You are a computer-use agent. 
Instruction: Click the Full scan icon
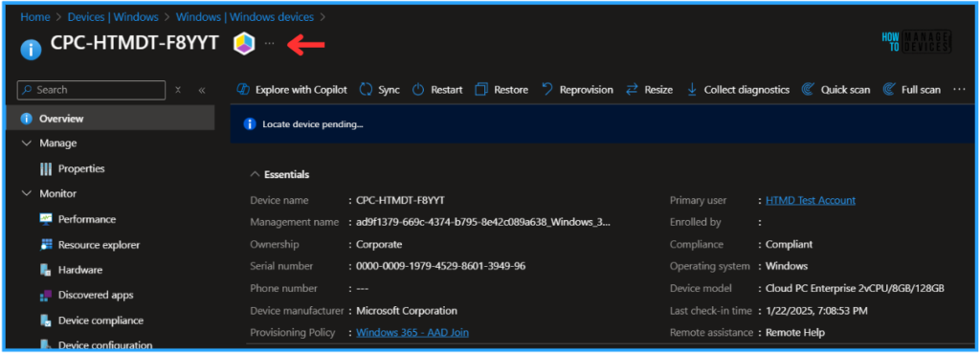point(889,90)
